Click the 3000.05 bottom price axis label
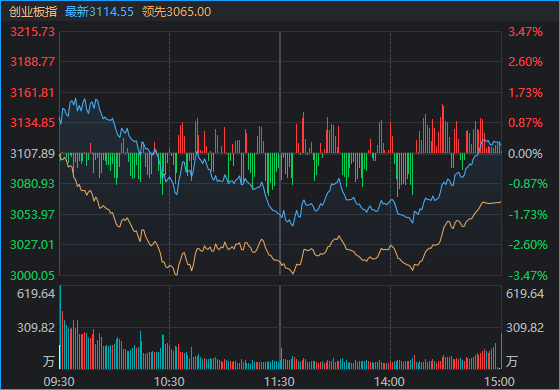Screen dimensions: 560x390 pyautogui.click(x=32, y=276)
